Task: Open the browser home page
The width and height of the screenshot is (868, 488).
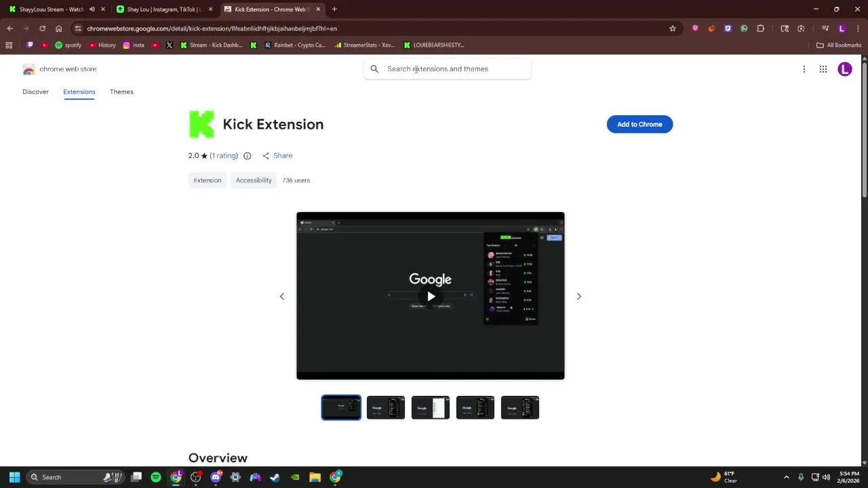Action: 58,28
